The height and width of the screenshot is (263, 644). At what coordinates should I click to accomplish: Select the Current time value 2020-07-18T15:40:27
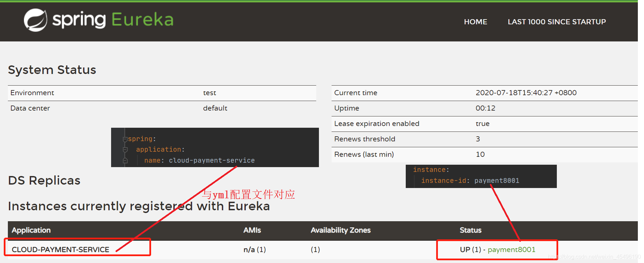click(x=526, y=93)
